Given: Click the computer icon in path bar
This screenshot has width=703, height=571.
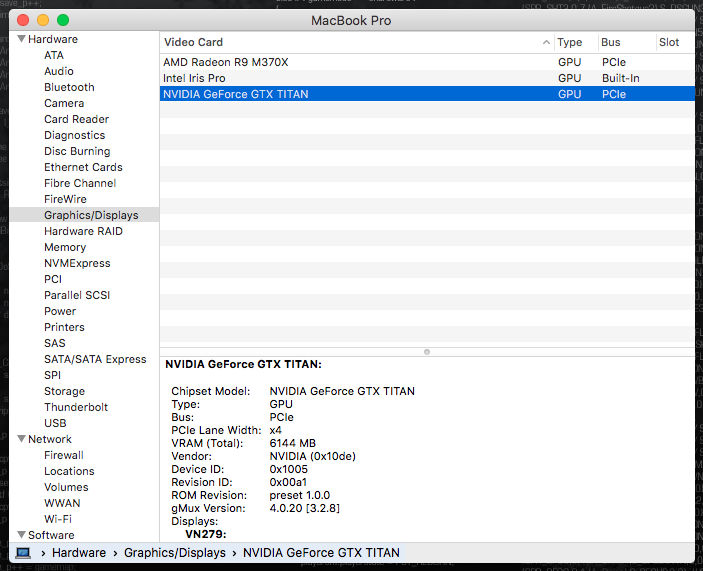Looking at the screenshot, I should click(23, 553).
